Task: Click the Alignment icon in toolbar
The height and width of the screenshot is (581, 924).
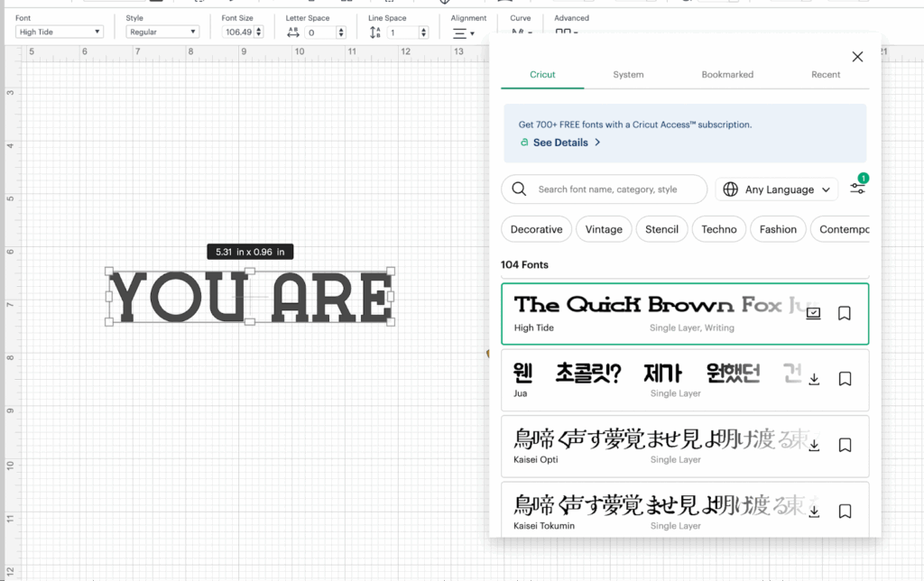Action: pyautogui.click(x=463, y=33)
